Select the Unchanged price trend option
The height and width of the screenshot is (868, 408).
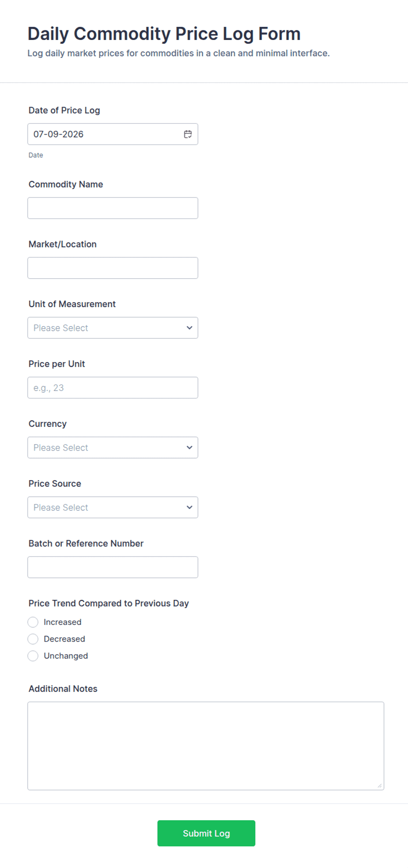click(33, 656)
